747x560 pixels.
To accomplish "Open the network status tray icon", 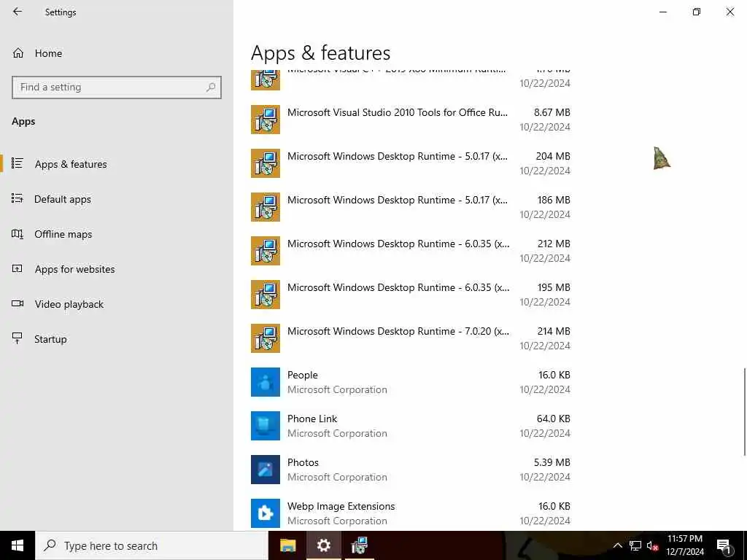I will pyautogui.click(x=635, y=545).
